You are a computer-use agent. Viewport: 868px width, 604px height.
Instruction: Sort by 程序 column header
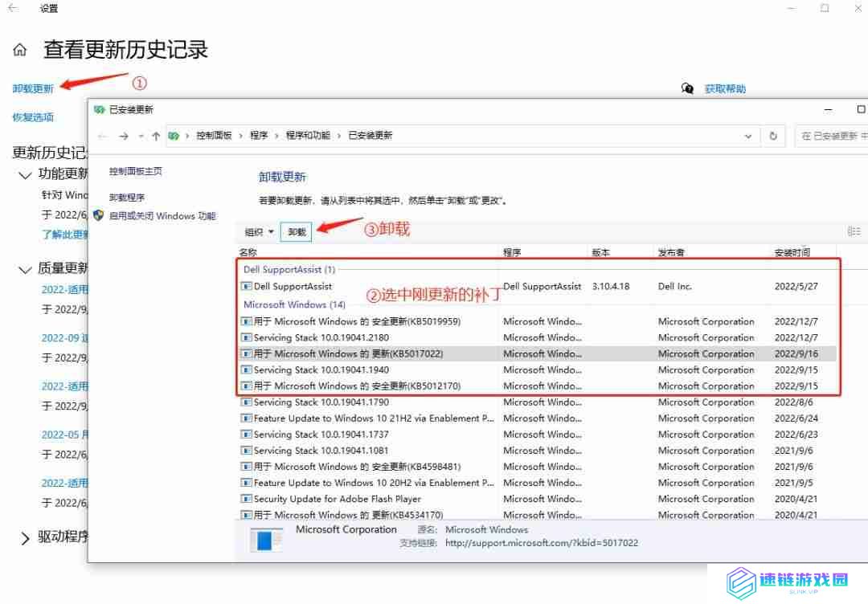click(512, 252)
